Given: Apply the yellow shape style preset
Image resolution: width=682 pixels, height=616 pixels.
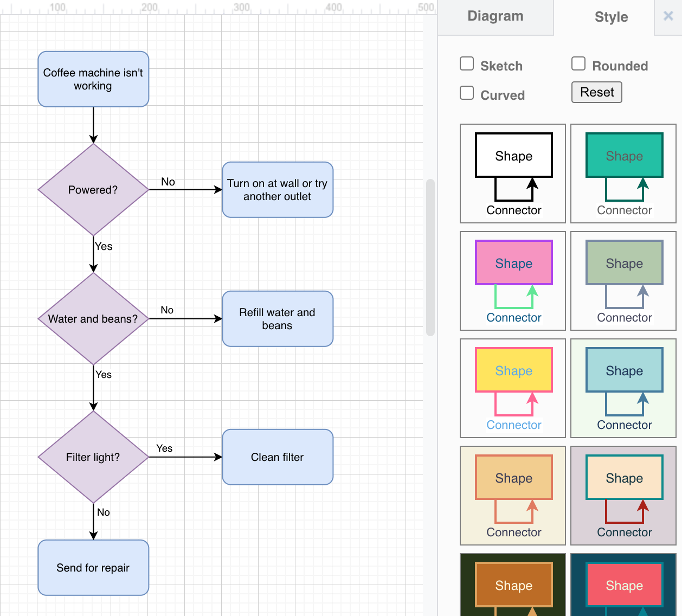Looking at the screenshot, I should [x=512, y=388].
